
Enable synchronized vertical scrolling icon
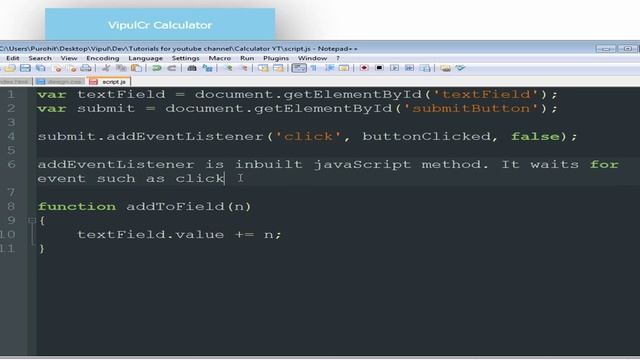(x=263, y=68)
